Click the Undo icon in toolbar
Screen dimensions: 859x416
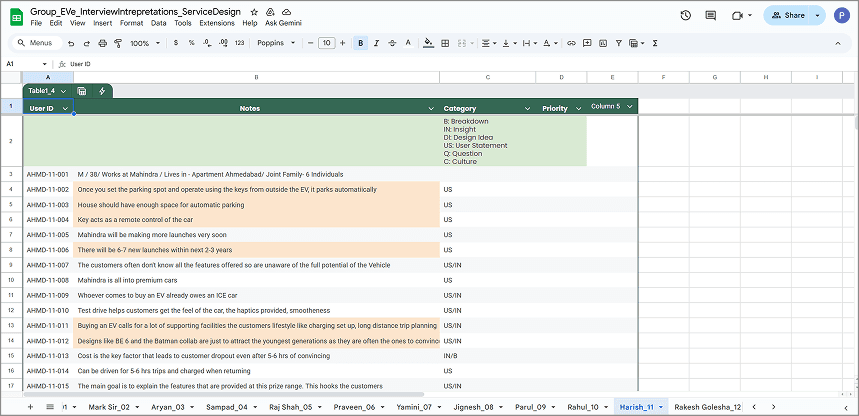click(71, 44)
